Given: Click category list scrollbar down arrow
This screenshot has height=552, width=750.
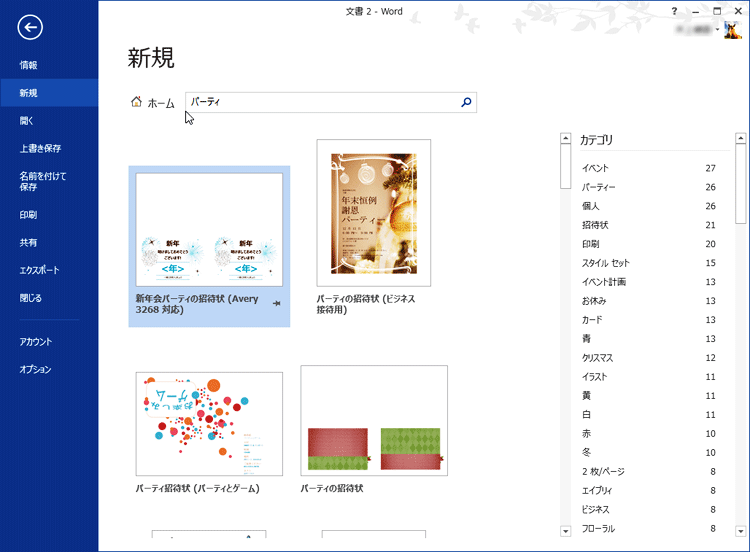Looking at the screenshot, I should coord(740,531).
